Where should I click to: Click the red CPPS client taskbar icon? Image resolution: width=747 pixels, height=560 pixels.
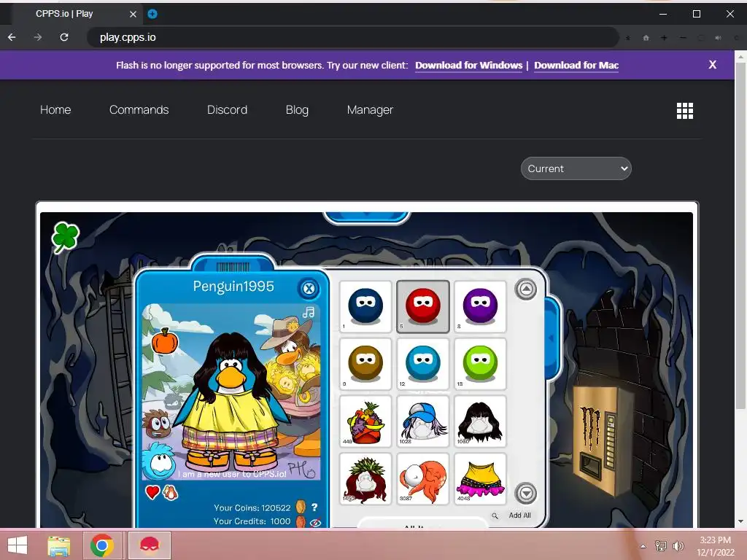click(149, 545)
